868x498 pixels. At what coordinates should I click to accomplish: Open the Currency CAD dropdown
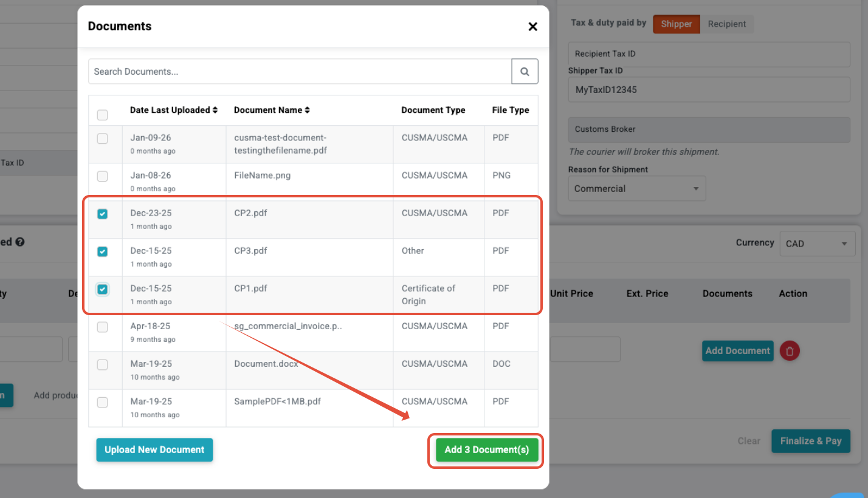click(x=818, y=244)
